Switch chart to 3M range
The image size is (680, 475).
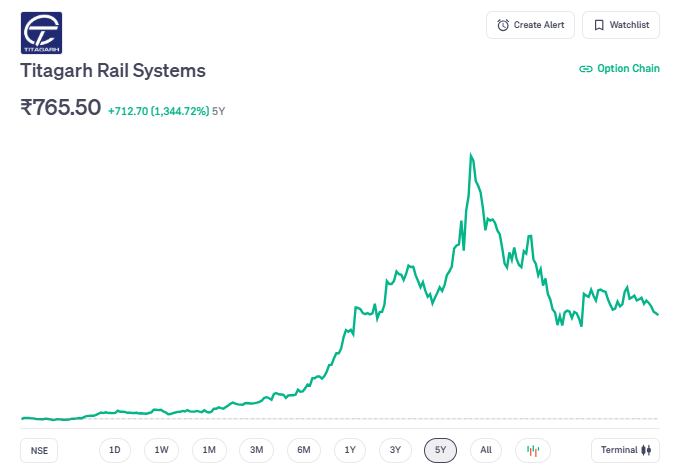(x=256, y=450)
